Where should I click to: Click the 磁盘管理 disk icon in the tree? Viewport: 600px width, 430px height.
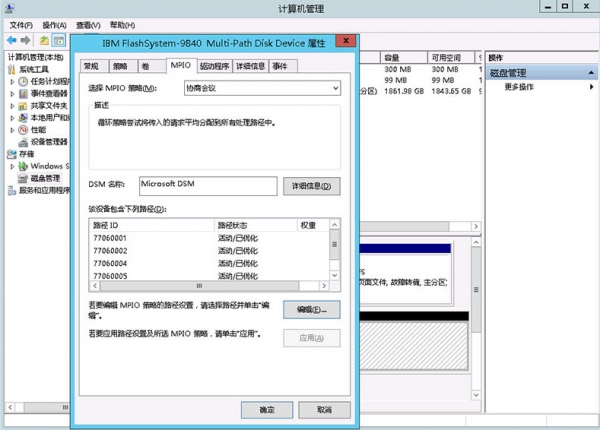pyautogui.click(x=23, y=178)
